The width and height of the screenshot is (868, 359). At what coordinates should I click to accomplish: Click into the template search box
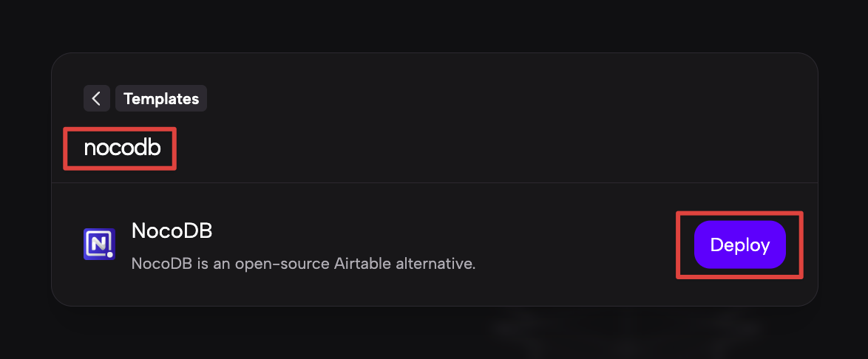[x=122, y=148]
